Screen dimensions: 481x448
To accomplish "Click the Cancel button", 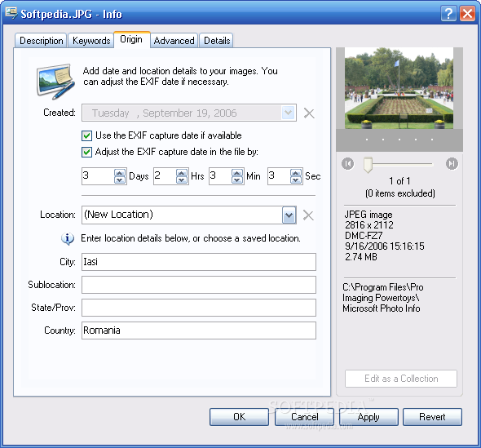I will click(304, 417).
